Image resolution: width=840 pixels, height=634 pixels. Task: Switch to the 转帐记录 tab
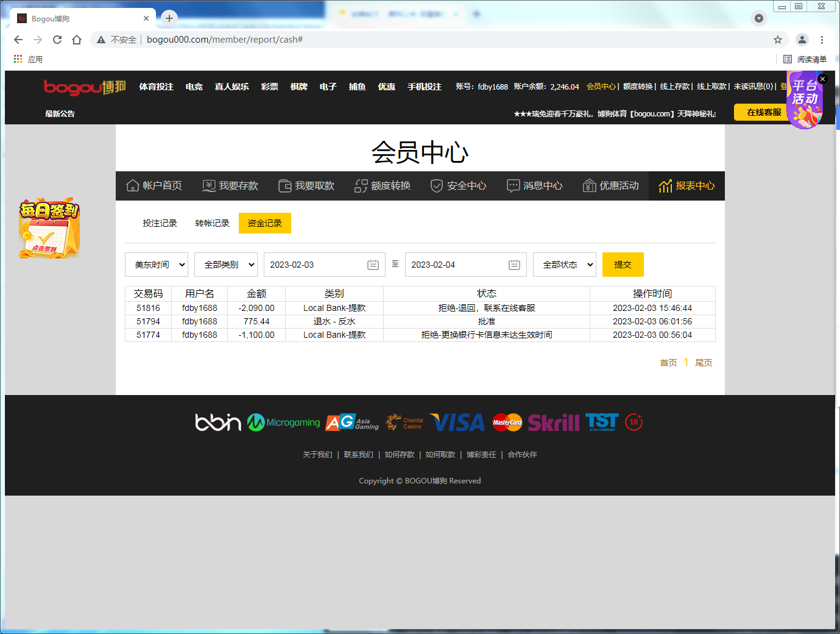pos(212,223)
